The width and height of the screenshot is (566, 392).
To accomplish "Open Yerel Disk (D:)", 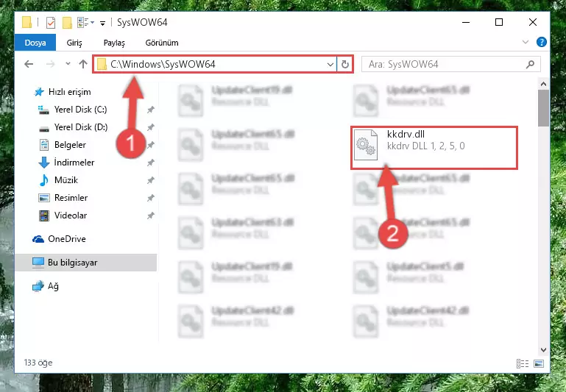I will coord(81,127).
